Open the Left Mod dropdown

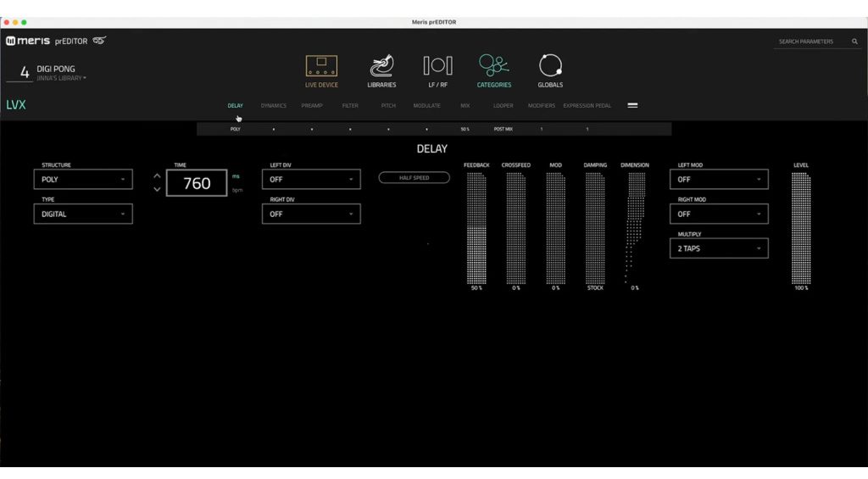point(719,180)
